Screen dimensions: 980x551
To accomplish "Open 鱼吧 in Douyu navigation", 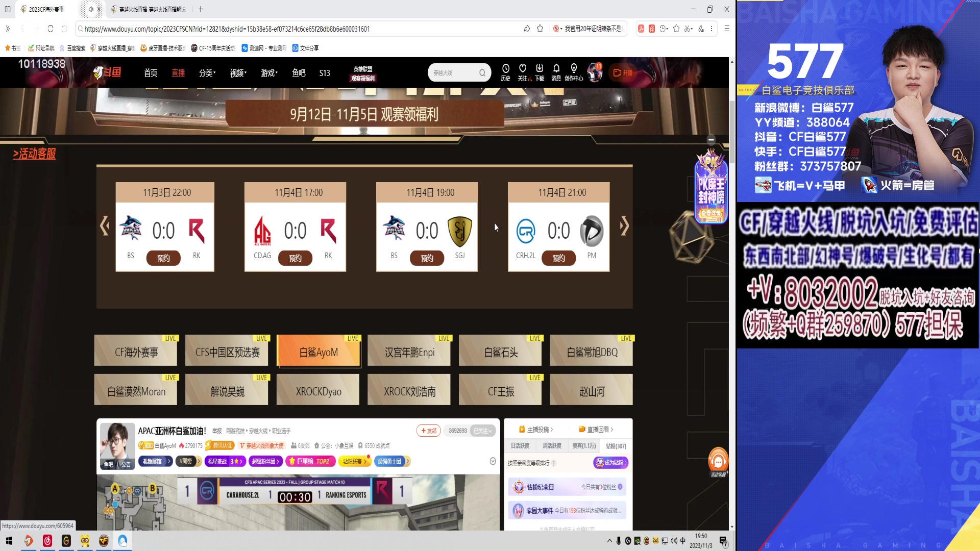I will 299,73.
